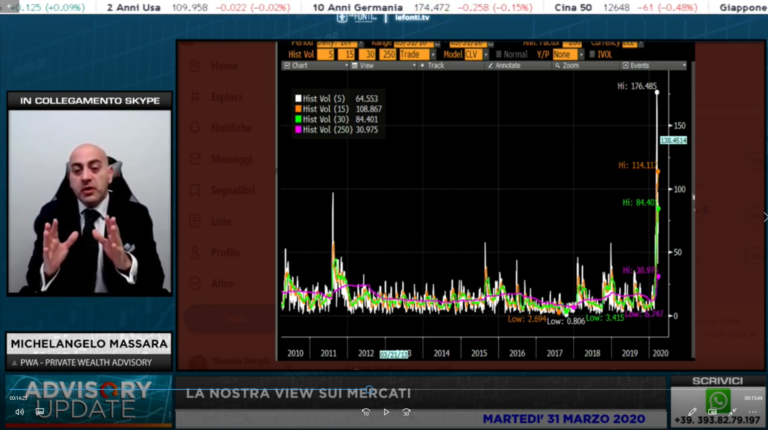Enter fullscreen with the expand arrows icon
768x430 pixels.
(733, 412)
